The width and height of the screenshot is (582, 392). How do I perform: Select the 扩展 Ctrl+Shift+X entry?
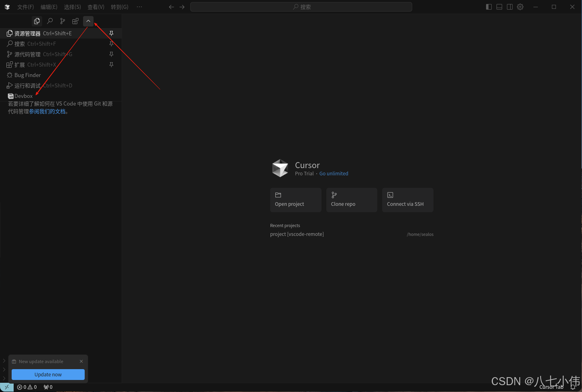click(61, 65)
